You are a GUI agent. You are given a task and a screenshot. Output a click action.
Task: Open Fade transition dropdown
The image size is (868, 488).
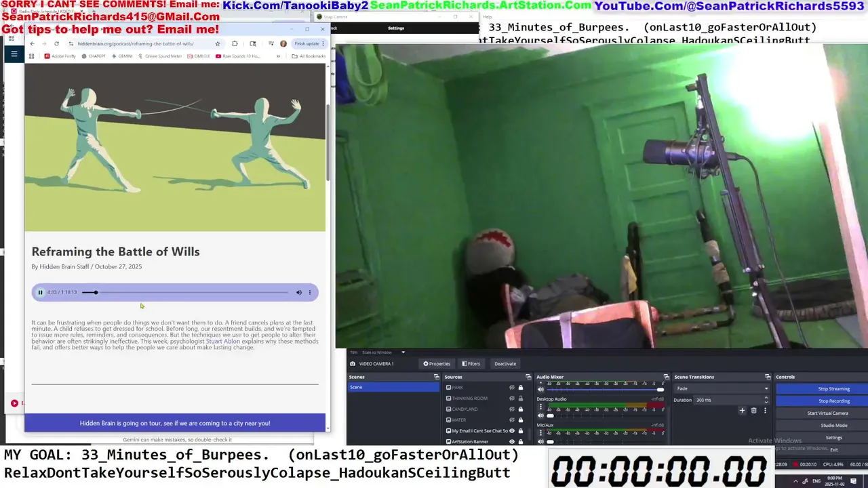point(722,389)
